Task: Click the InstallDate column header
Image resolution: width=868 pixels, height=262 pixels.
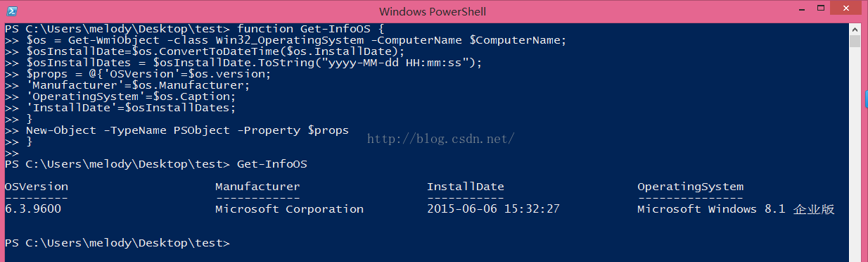Action: [x=465, y=187]
